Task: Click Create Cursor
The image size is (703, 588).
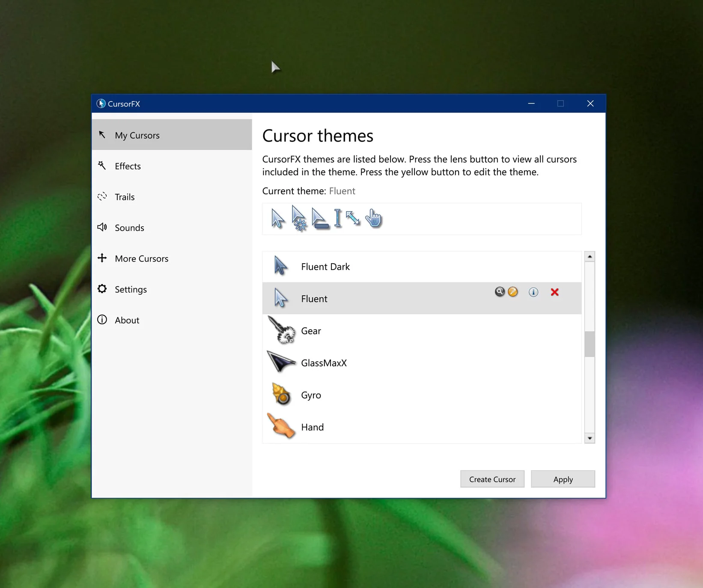Action: (492, 479)
